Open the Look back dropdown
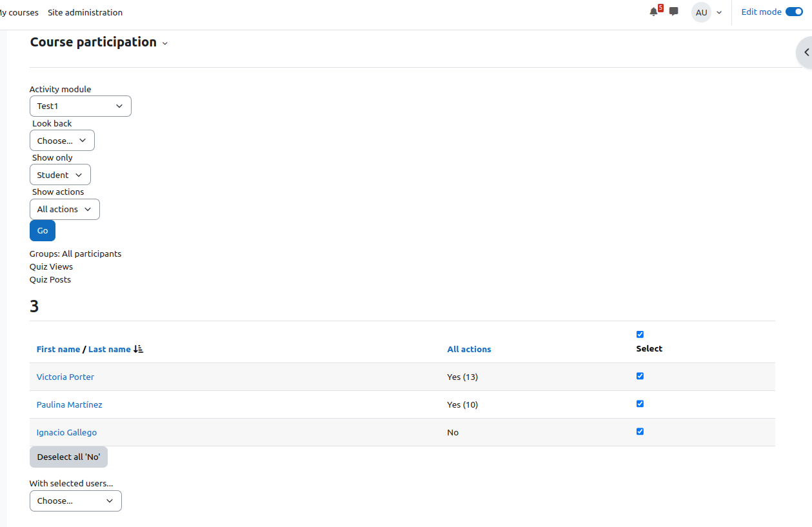 pos(62,141)
